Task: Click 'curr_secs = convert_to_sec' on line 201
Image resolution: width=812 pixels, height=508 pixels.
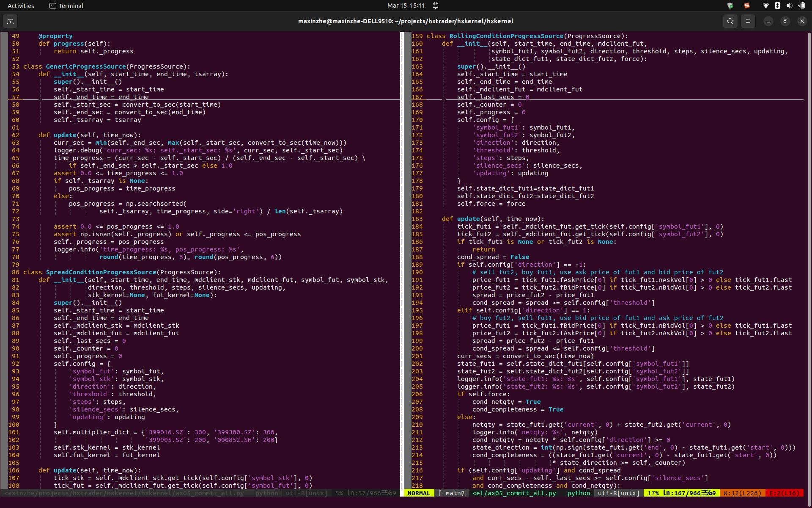Action: coord(525,356)
